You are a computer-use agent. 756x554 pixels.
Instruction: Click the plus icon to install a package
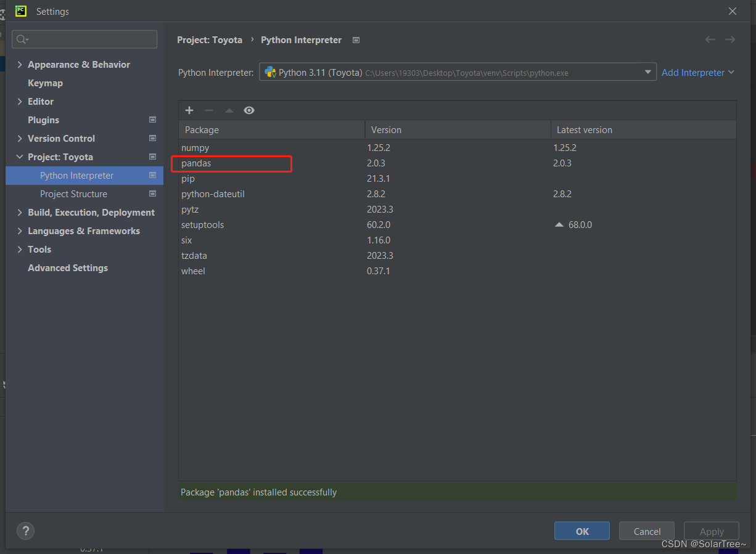189,110
